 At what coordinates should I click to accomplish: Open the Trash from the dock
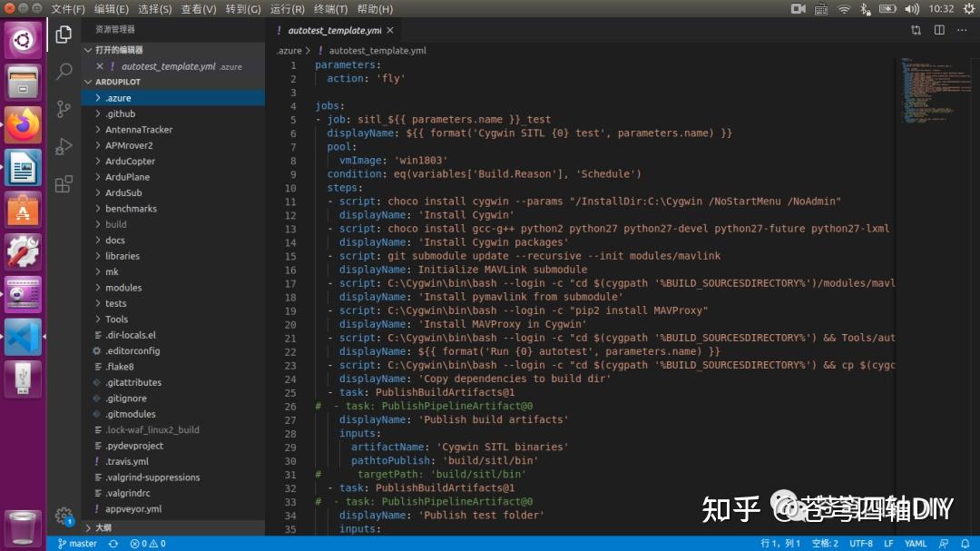pos(23,527)
